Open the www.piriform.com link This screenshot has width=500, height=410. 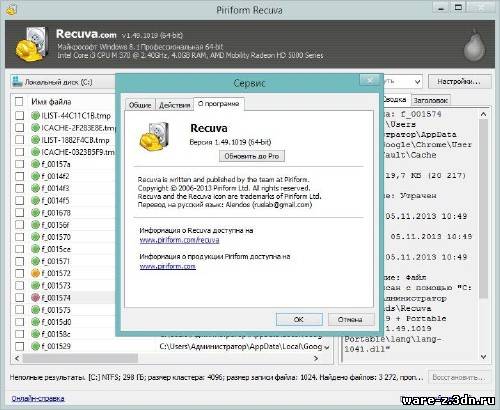click(167, 266)
